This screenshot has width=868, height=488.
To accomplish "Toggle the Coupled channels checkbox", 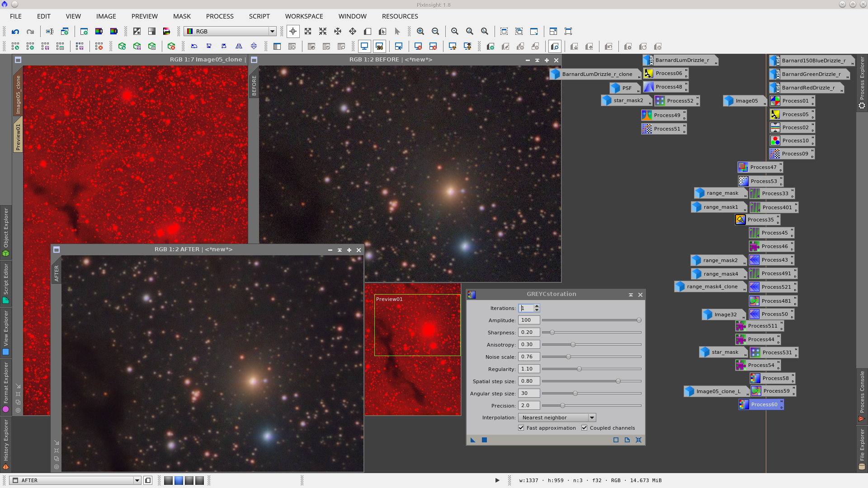I will point(585,428).
